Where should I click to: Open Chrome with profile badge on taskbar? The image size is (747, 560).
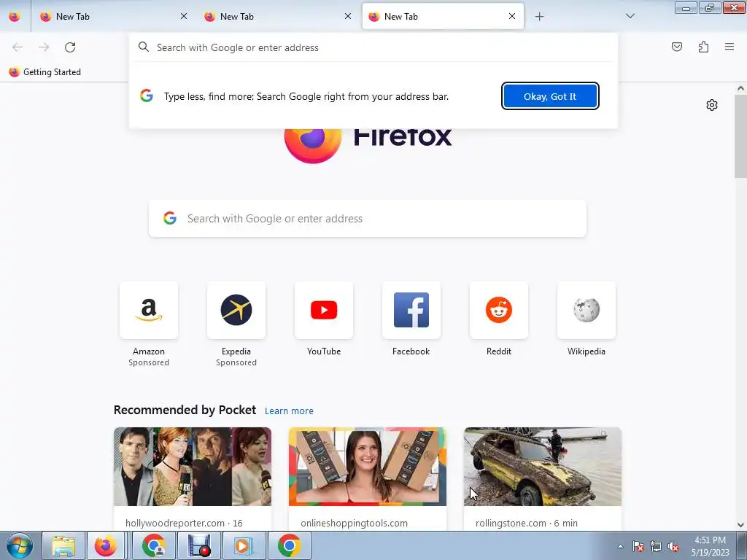pyautogui.click(x=153, y=545)
